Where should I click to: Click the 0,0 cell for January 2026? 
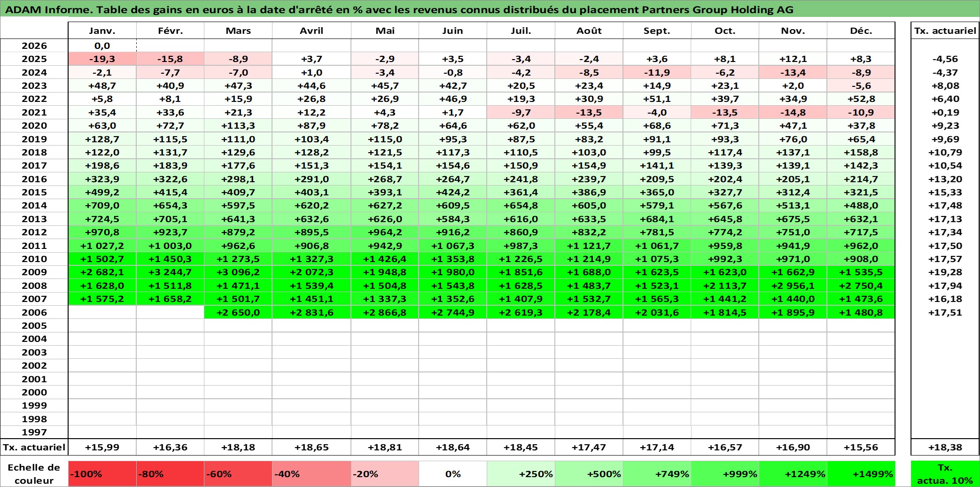pyautogui.click(x=102, y=46)
